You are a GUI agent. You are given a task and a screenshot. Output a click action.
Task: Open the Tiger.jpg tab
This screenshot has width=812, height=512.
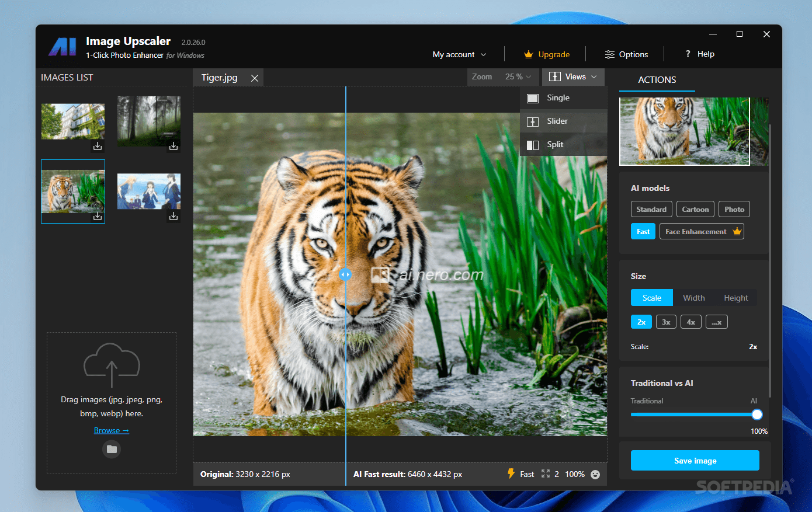click(x=220, y=78)
